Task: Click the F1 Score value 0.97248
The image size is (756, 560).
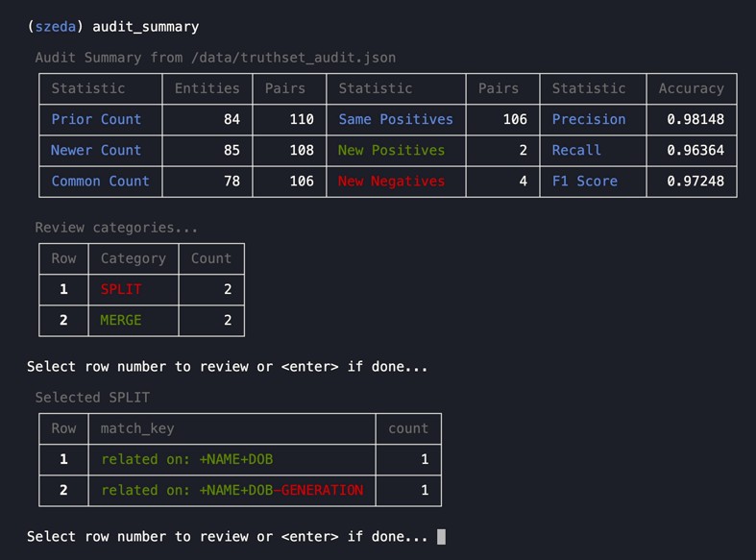Action: coord(695,181)
